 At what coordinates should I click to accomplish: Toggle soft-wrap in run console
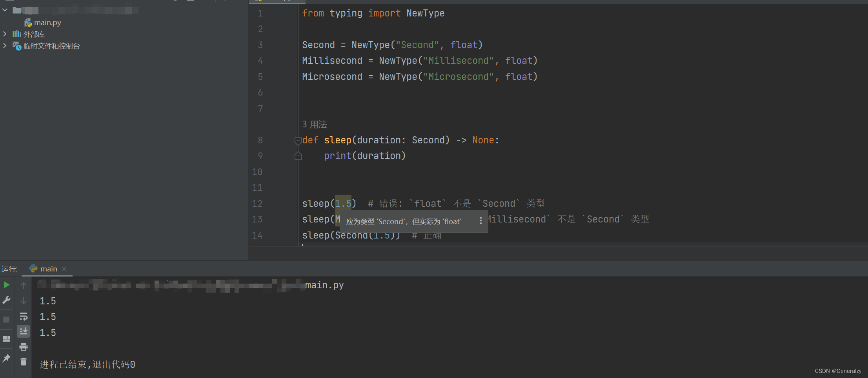[x=24, y=316]
